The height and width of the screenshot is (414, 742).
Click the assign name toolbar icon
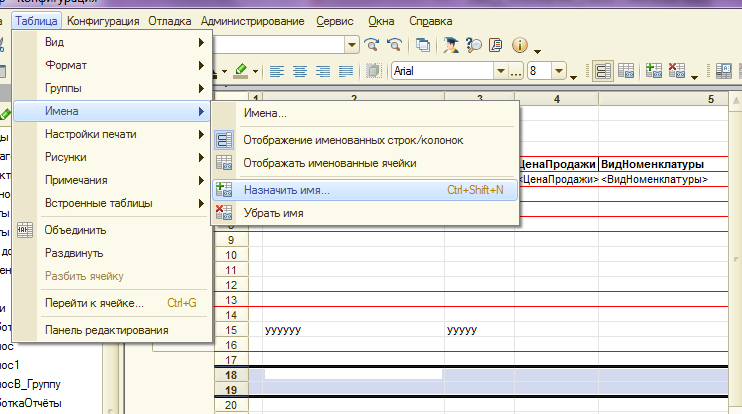point(654,71)
